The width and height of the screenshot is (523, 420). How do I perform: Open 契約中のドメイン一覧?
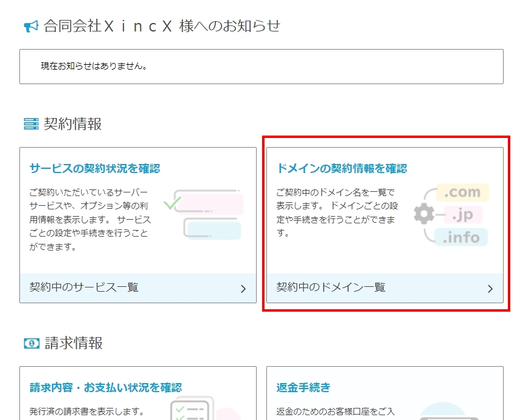[385, 288]
